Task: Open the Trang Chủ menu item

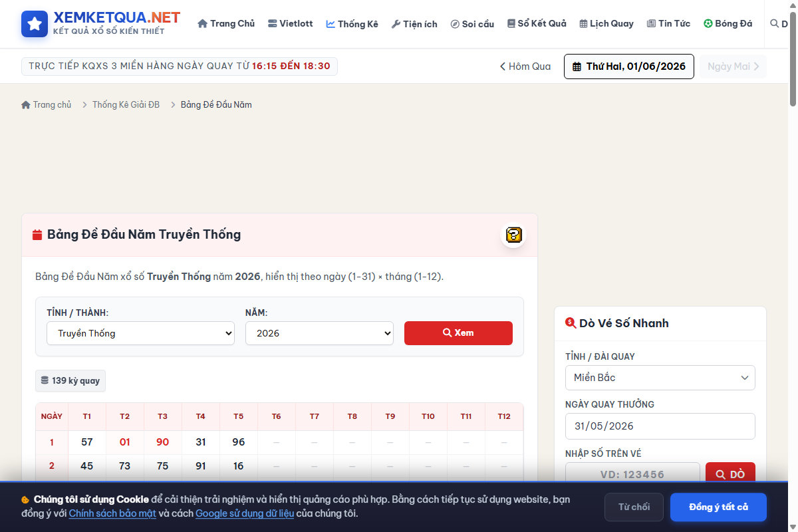Action: [x=226, y=23]
